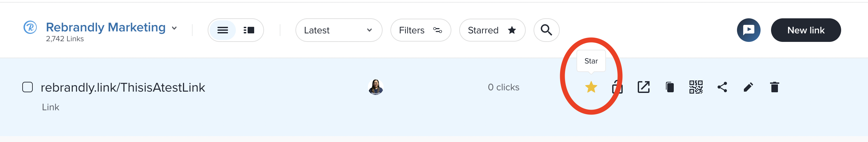The image size is (868, 142).
Task: Check the box beside rebrandly.link/ThisisAtestLink
Action: pos(27,87)
